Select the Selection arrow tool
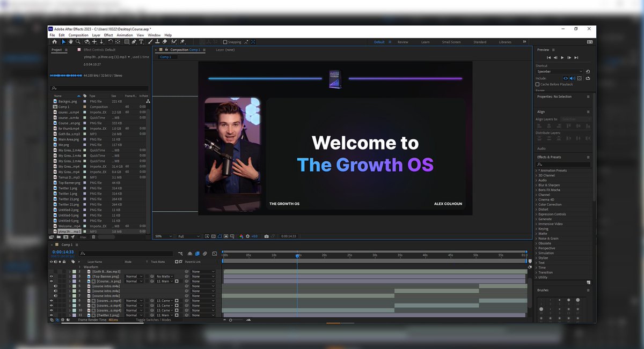This screenshot has width=644, height=349. click(x=64, y=41)
